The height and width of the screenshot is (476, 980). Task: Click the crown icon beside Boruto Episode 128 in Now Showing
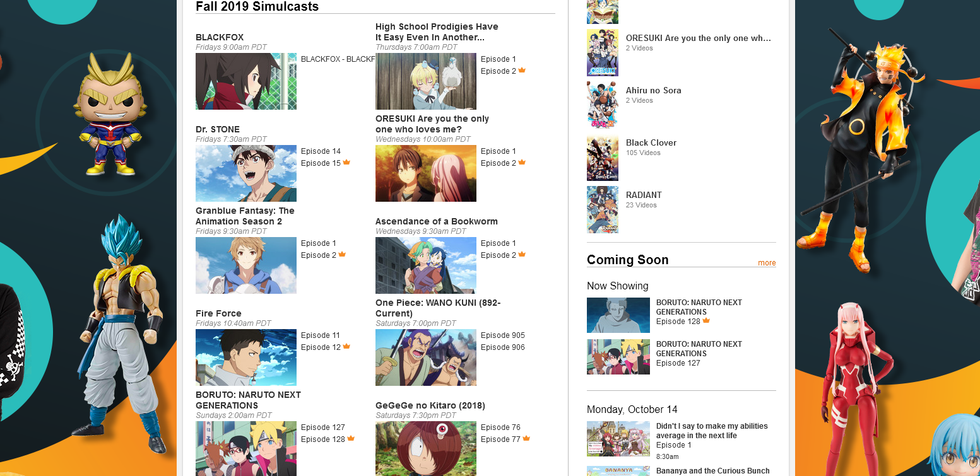706,321
